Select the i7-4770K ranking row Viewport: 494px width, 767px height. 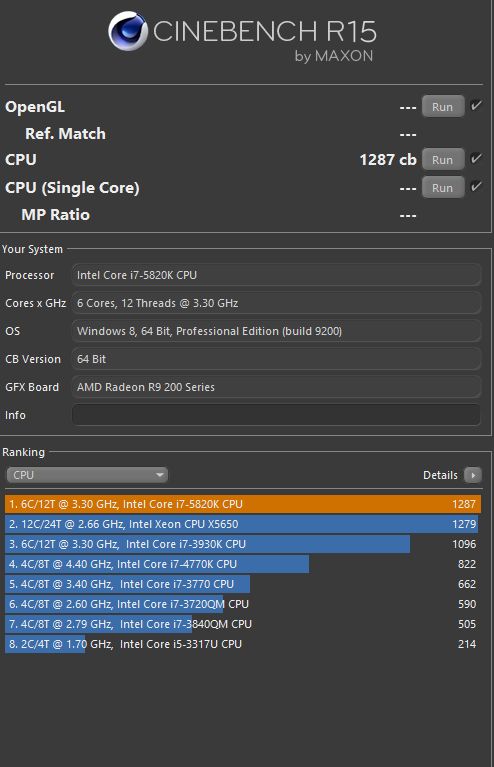[243, 564]
